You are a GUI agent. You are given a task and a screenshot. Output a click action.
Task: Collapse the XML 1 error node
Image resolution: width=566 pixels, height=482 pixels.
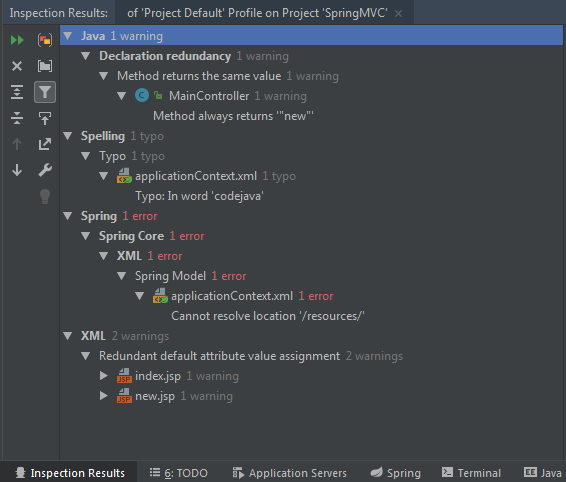104,256
